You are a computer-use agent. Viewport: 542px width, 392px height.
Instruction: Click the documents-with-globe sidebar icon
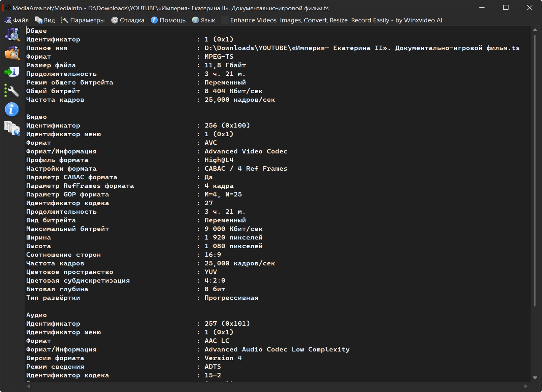click(x=12, y=128)
